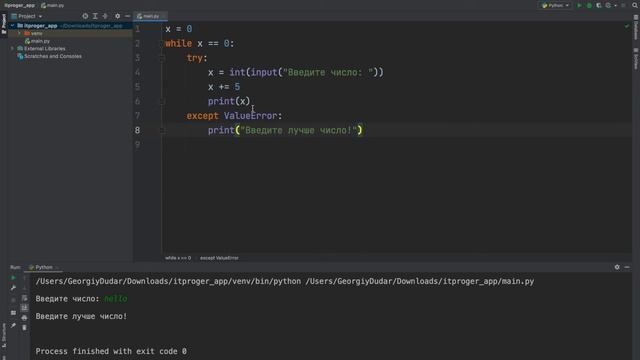Collapse the itproger_app root folder
This screenshot has width=640, height=360.
click(12, 26)
